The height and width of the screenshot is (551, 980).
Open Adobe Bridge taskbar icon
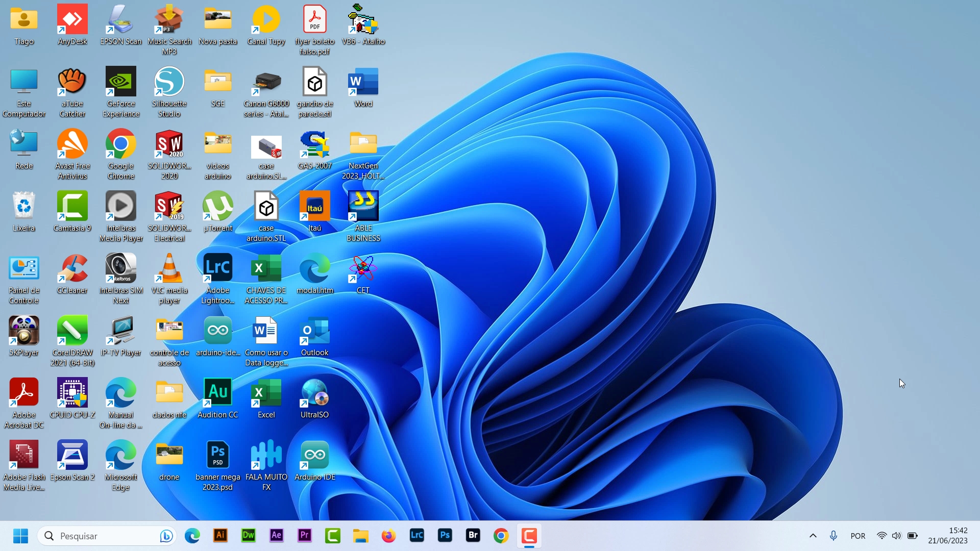pos(473,536)
